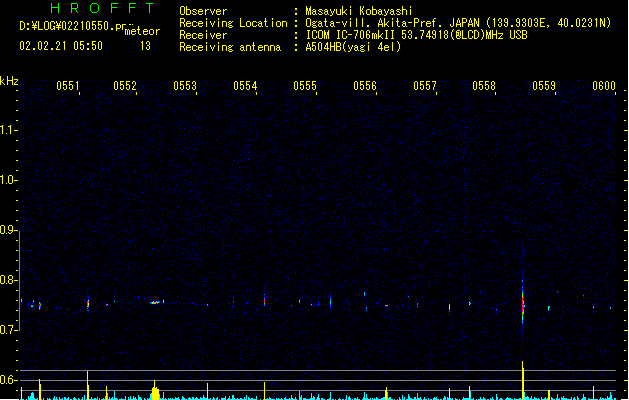
Task: Click the Receiving antenna field label
Action: click(230, 47)
